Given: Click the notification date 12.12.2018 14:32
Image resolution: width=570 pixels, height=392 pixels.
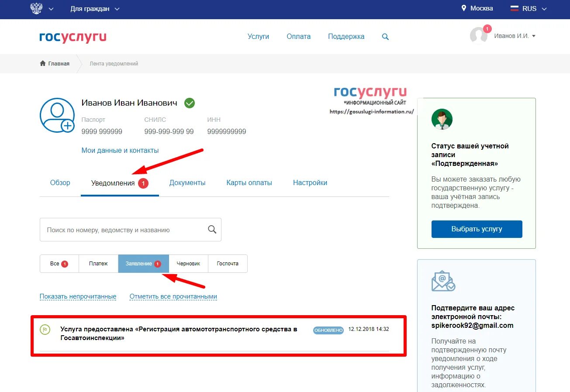Looking at the screenshot, I should click(x=369, y=329).
